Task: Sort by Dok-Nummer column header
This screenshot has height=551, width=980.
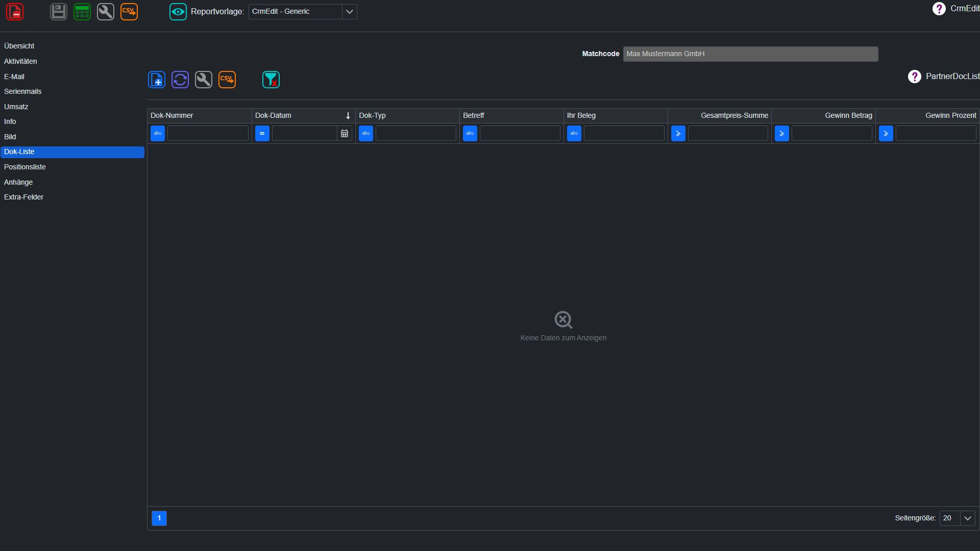Action: (199, 115)
